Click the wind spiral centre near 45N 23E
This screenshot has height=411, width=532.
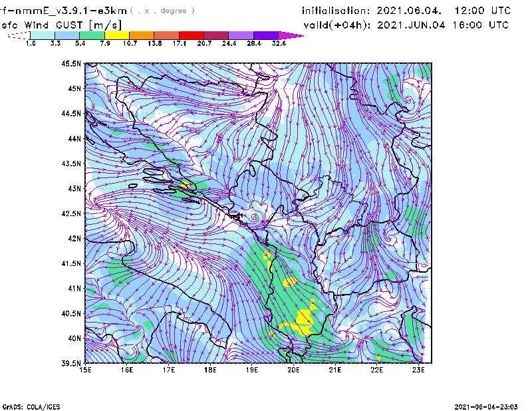[x=408, y=100]
